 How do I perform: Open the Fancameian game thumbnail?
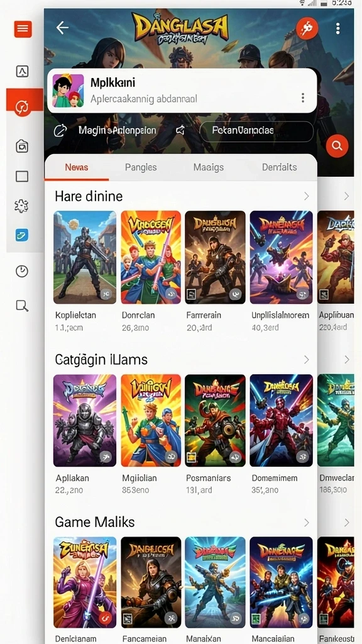click(151, 583)
